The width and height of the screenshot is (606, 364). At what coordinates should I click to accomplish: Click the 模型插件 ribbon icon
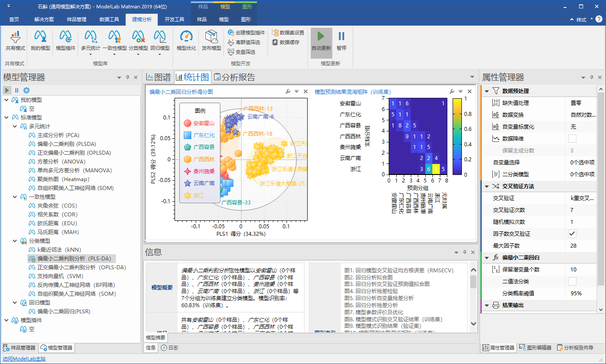tap(66, 41)
